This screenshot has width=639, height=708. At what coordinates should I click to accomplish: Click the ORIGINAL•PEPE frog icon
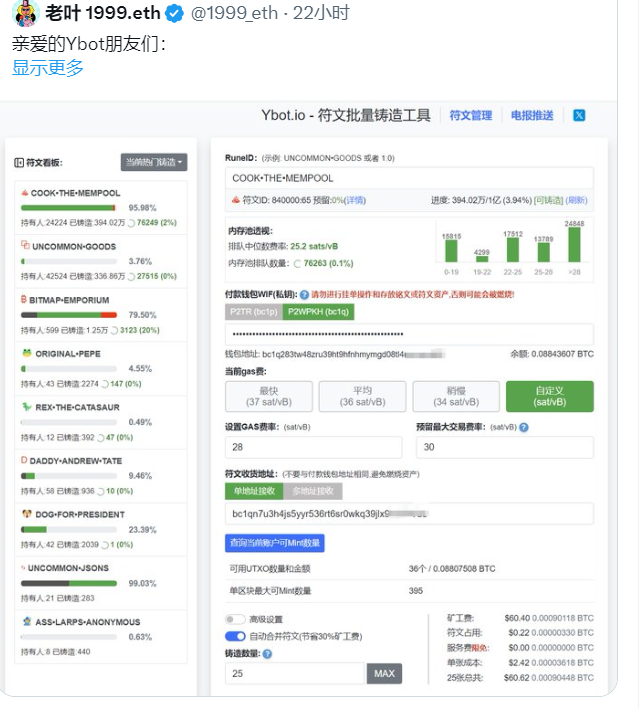click(27, 353)
